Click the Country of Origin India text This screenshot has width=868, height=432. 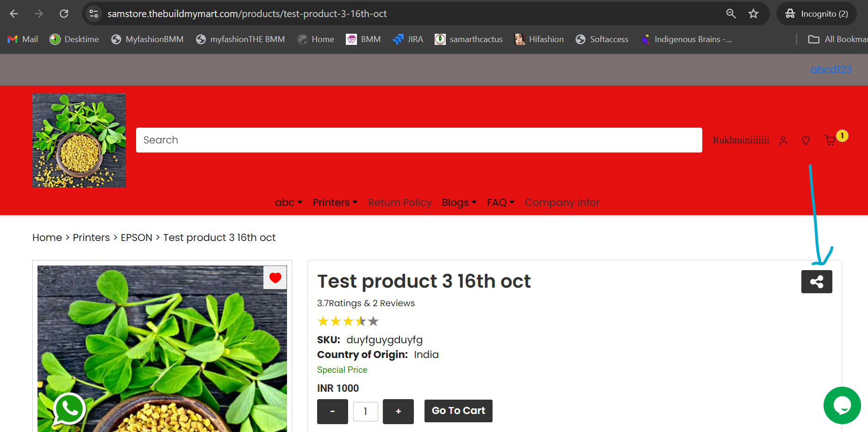point(378,355)
